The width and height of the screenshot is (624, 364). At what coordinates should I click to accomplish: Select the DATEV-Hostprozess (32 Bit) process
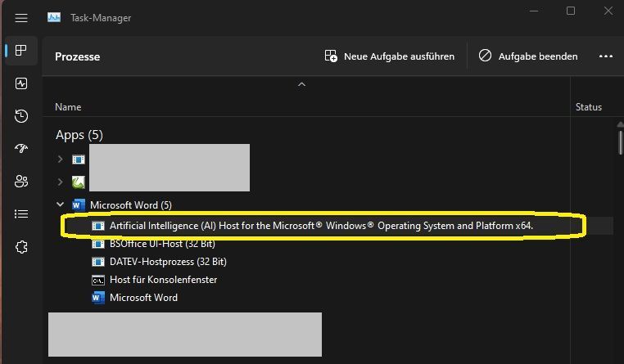(168, 262)
